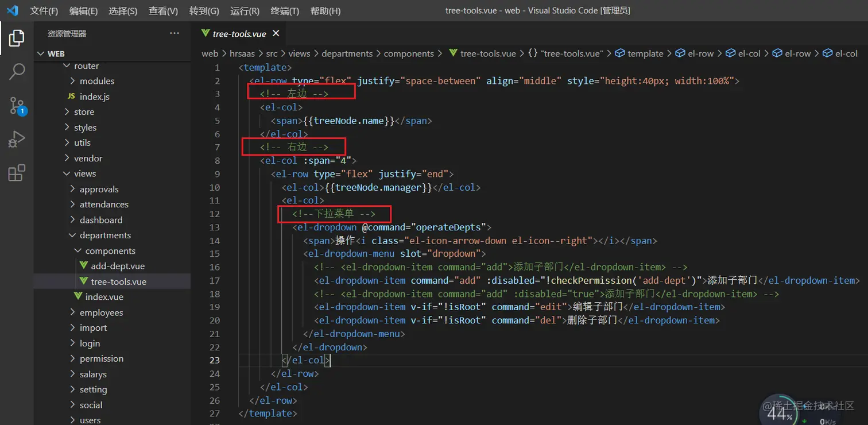Click line number 13 in the gutter
The image size is (868, 425).
(x=215, y=227)
